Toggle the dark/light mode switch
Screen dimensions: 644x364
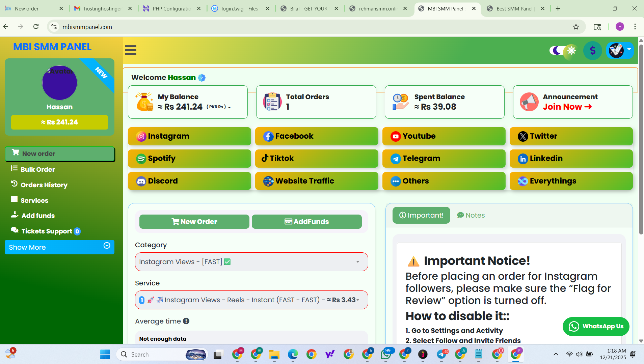(x=563, y=51)
